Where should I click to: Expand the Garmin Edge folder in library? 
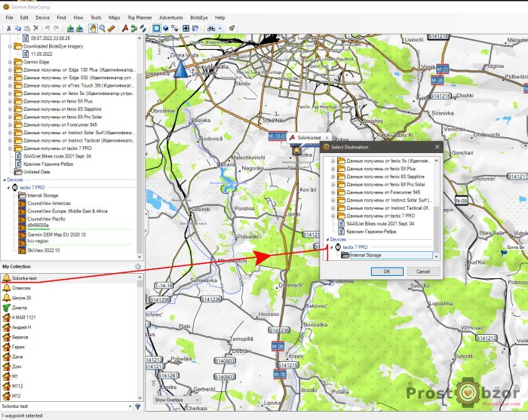(10, 63)
